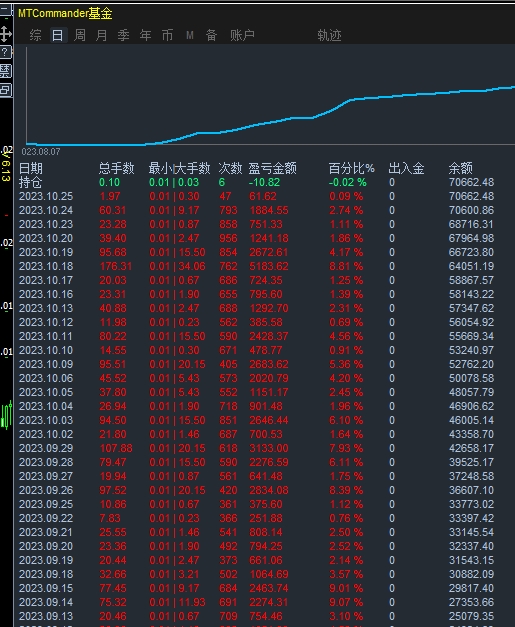Screen dimensions: 515x627
Task: Select the 日 daily tab
Action: 58,35
